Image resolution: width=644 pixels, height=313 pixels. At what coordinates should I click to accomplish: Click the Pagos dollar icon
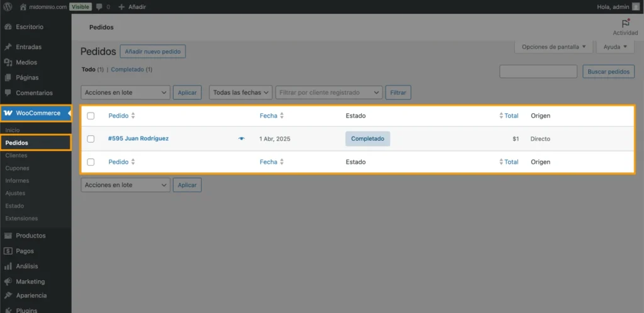tap(8, 251)
